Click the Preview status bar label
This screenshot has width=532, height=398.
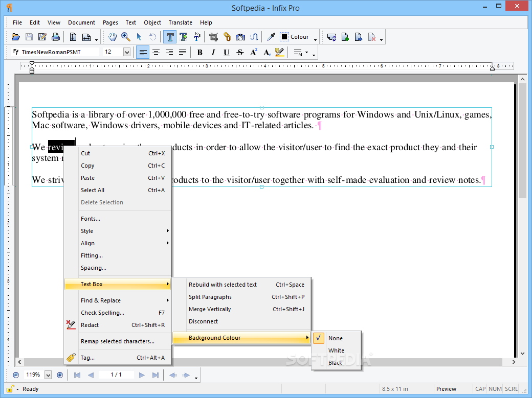click(x=446, y=389)
